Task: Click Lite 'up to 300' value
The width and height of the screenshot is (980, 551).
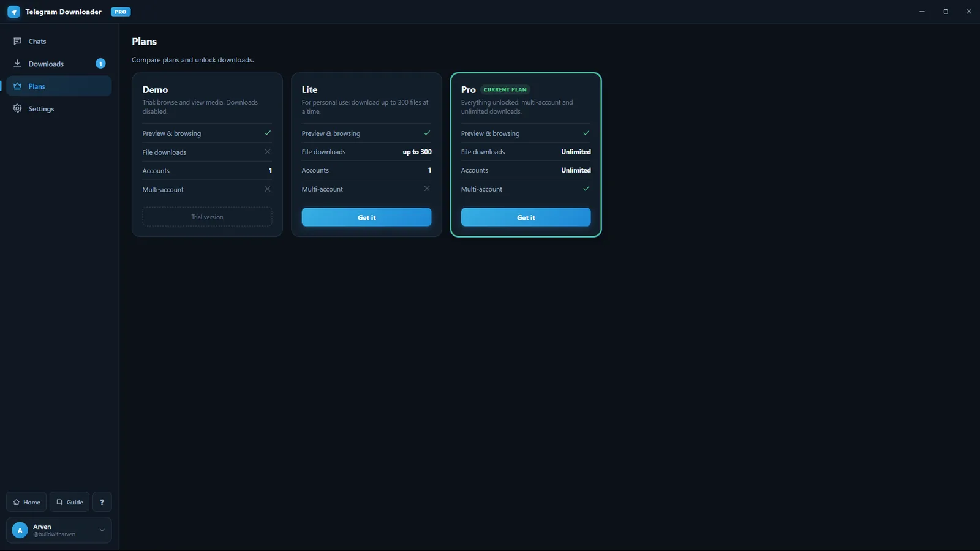Action: coord(417,152)
